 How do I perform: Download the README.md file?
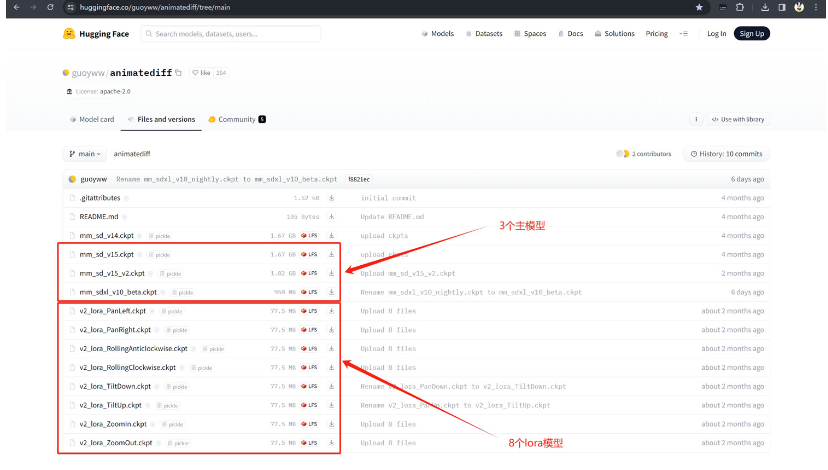click(331, 217)
